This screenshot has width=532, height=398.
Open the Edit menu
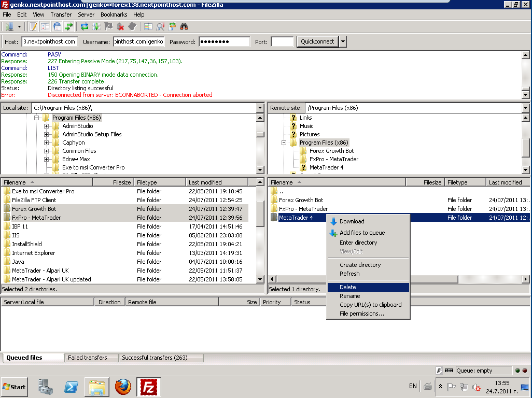[22, 15]
